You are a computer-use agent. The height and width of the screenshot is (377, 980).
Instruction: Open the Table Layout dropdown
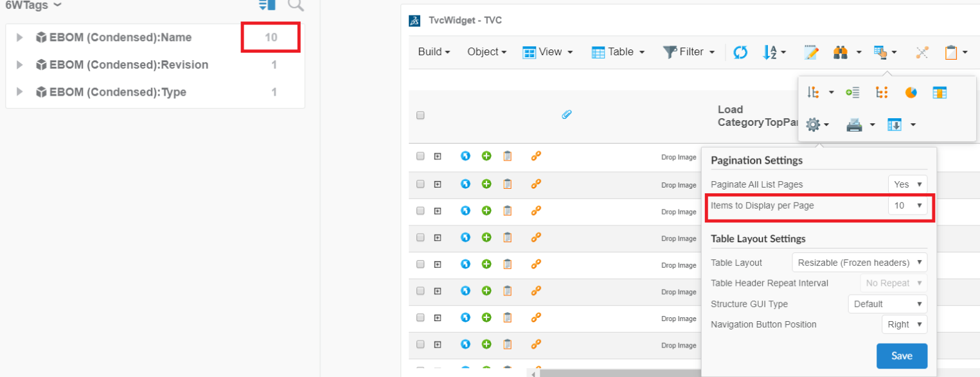pyautogui.click(x=859, y=263)
